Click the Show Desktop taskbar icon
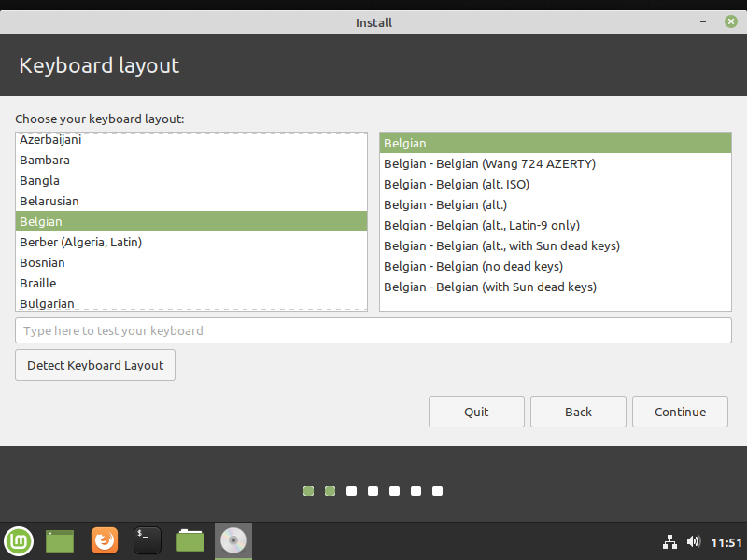 (x=60, y=541)
